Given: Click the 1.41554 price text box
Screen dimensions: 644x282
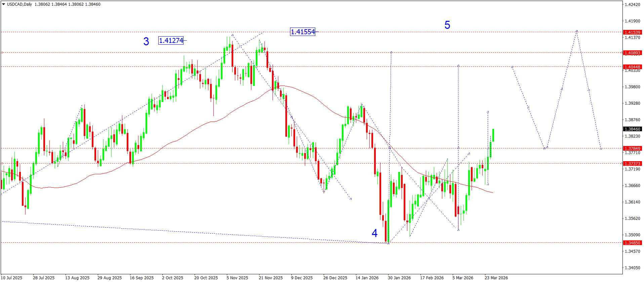Looking at the screenshot, I should pos(303,32).
